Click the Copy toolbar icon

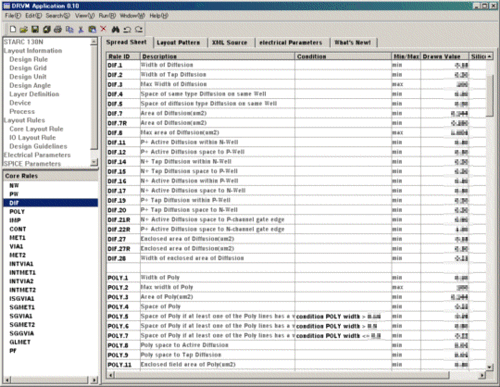(69, 29)
